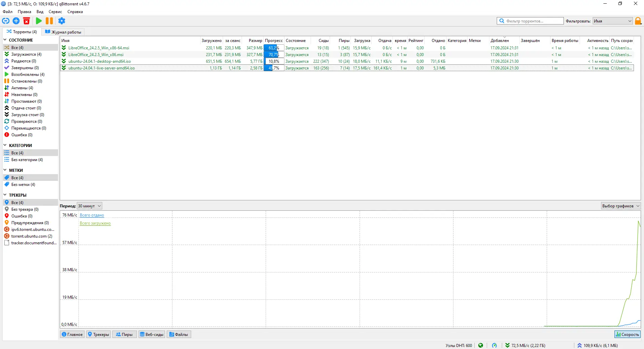The image size is (644, 349).
Task: Open the Фильтровать Имя dropdown
Action: [x=612, y=21]
